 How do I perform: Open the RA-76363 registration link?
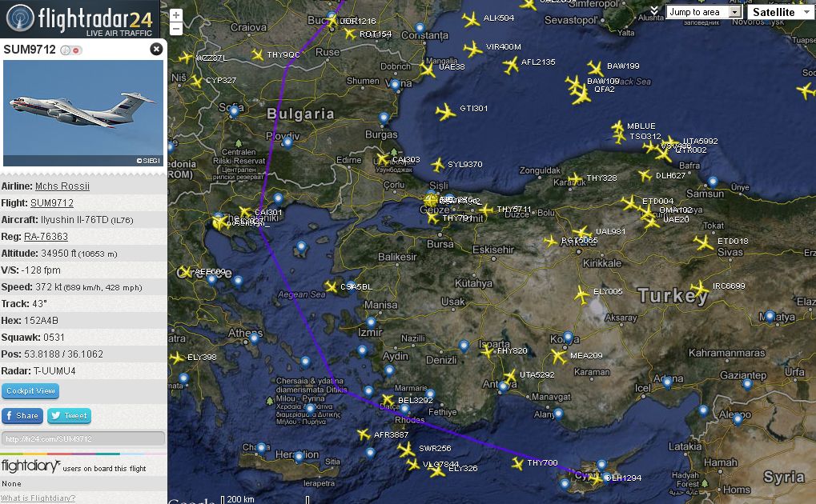pyautogui.click(x=46, y=237)
